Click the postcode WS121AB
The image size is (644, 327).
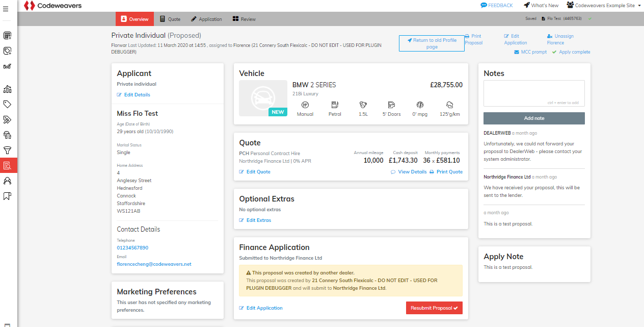coord(128,211)
